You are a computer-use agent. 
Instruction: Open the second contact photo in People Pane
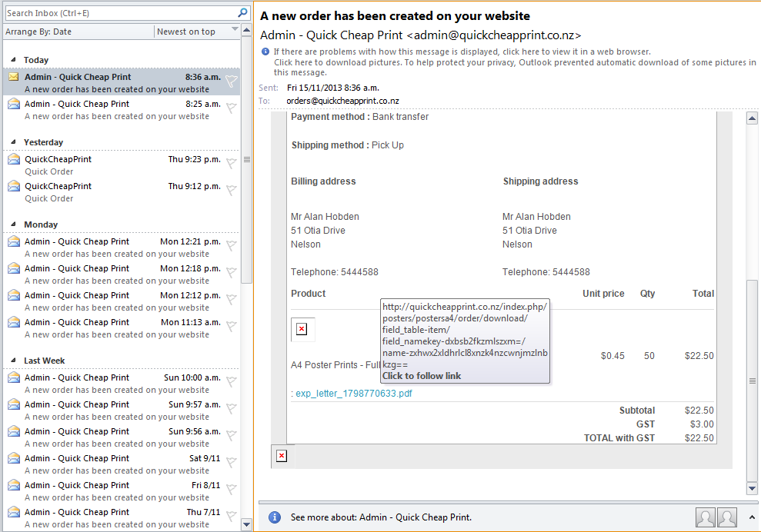[727, 517]
